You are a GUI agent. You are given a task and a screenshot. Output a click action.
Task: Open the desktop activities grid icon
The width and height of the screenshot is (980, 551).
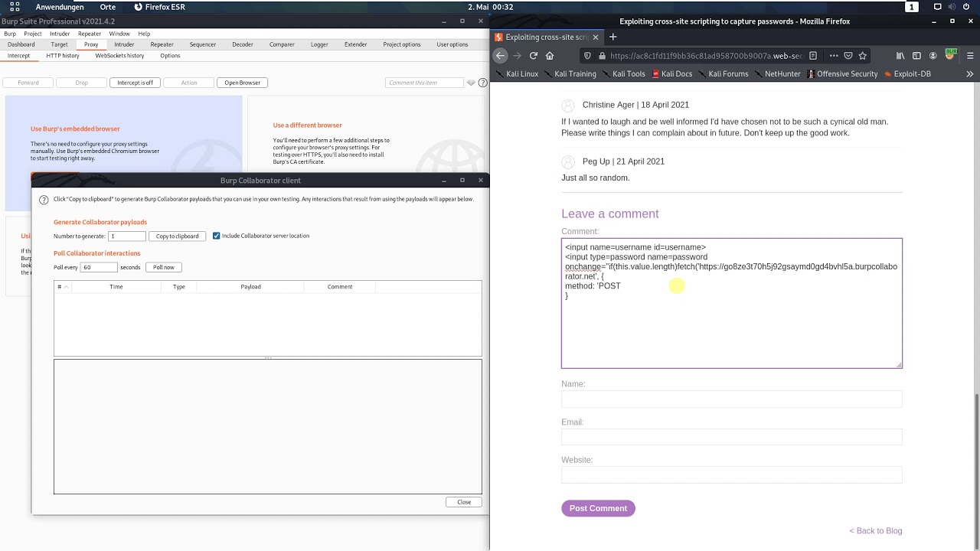[x=15, y=7]
